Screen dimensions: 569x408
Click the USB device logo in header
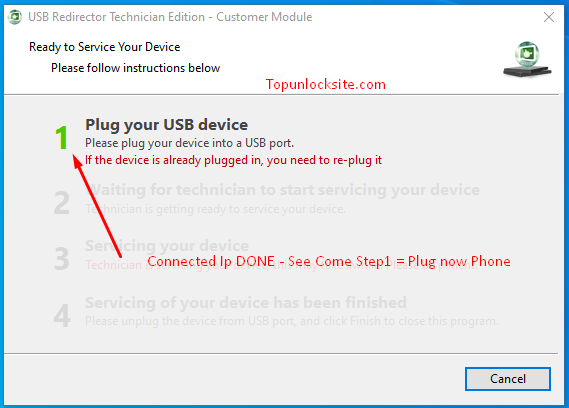[527, 59]
